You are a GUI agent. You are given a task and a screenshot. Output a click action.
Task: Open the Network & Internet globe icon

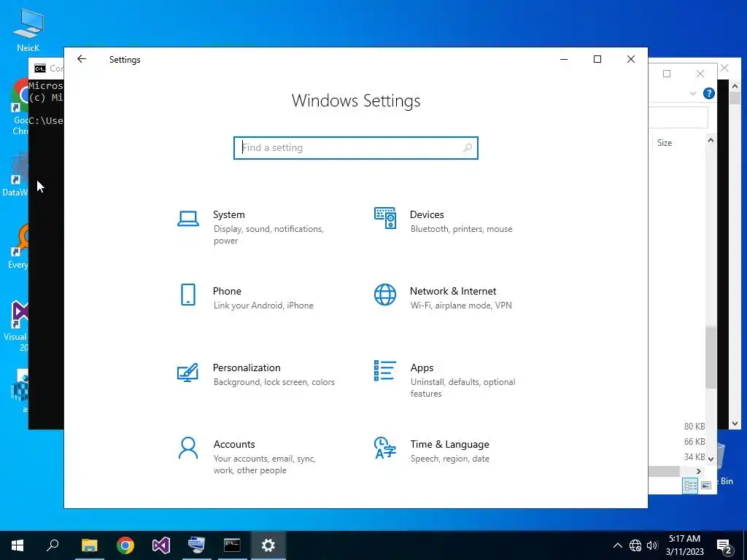[385, 295]
